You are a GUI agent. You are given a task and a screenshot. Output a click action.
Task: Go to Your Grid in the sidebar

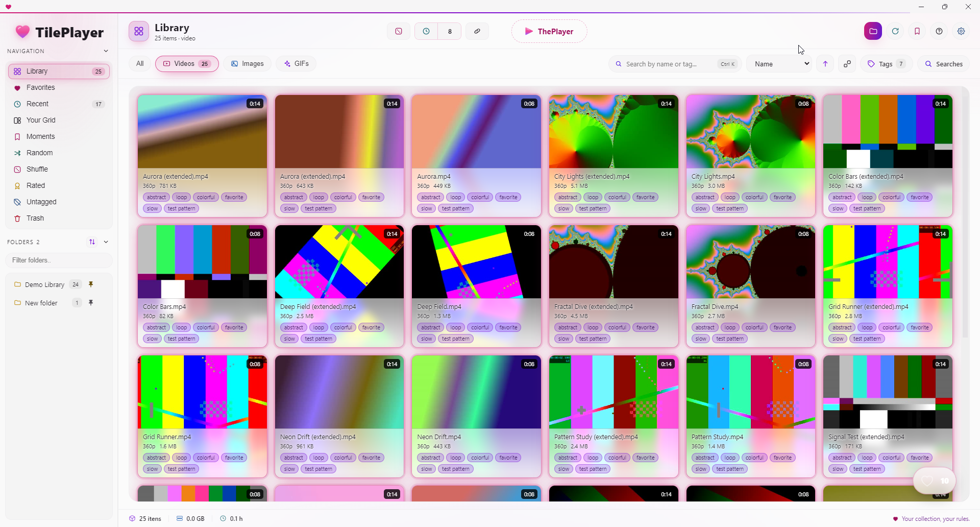coord(59,120)
